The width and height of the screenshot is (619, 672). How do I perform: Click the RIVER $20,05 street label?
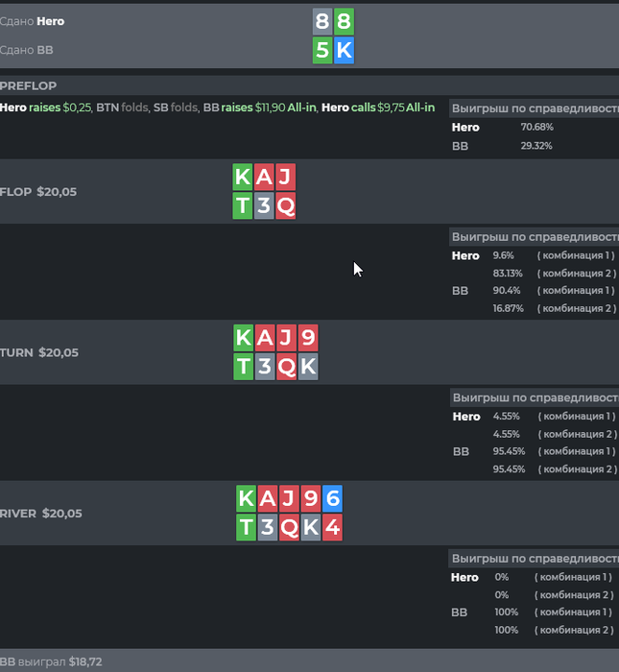[x=41, y=514]
